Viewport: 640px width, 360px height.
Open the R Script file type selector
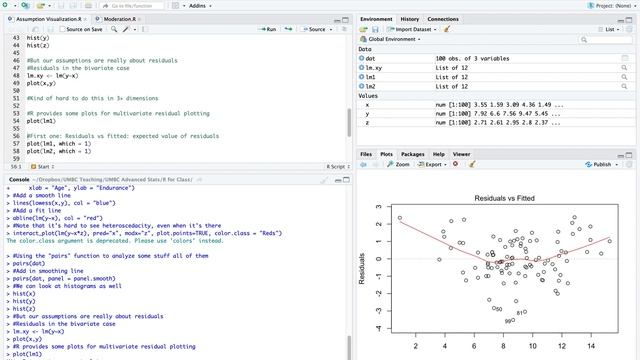pos(338,167)
